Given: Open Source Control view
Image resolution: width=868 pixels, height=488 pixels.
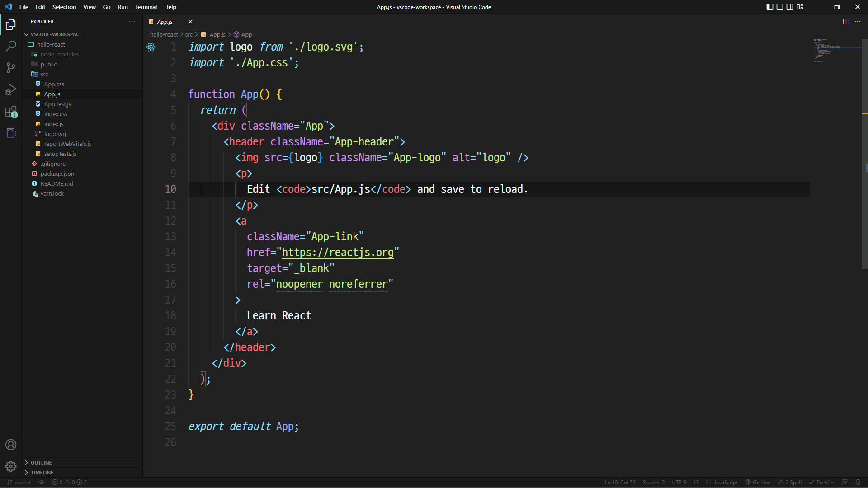Looking at the screenshot, I should (x=11, y=68).
